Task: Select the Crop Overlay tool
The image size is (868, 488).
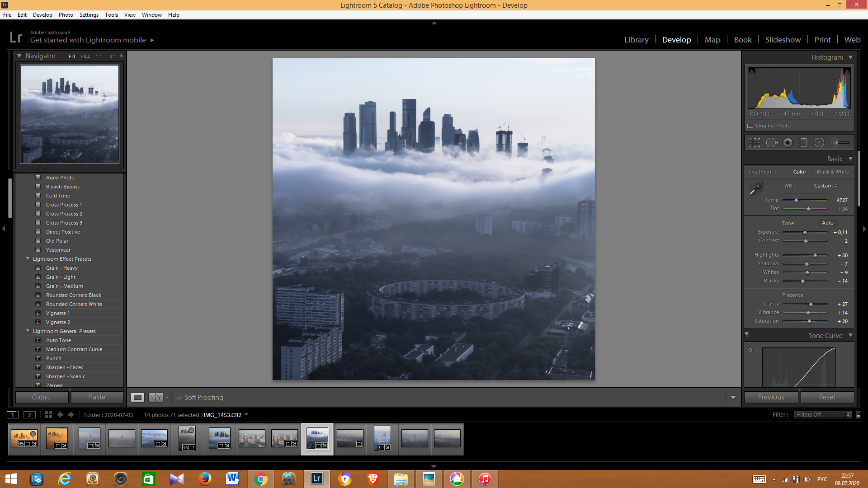Action: click(x=755, y=143)
